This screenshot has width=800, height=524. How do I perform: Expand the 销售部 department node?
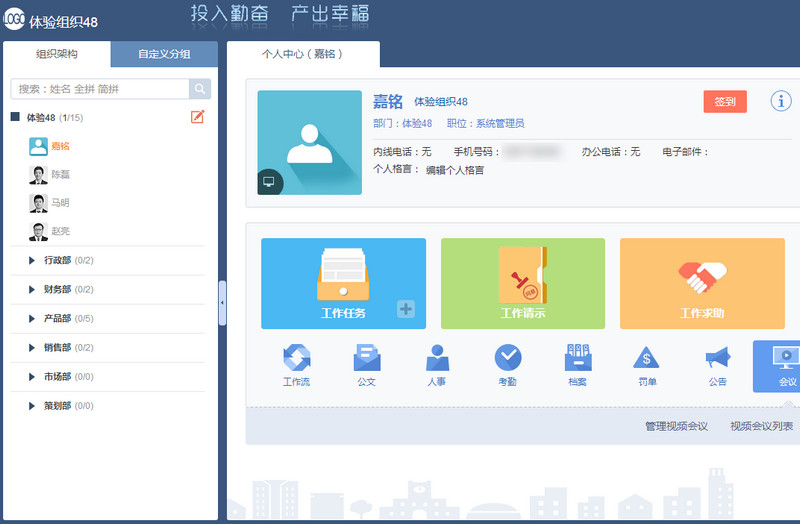tap(32, 348)
